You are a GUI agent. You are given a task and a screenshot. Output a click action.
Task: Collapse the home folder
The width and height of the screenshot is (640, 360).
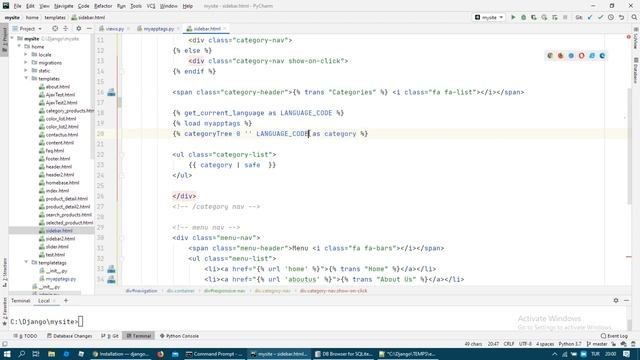click(x=19, y=47)
